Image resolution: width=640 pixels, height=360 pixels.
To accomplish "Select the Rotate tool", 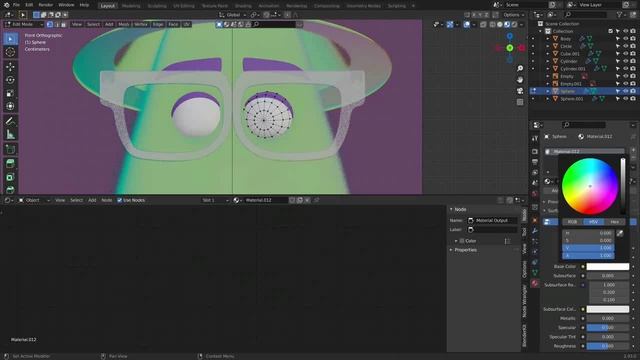I will click(10, 80).
